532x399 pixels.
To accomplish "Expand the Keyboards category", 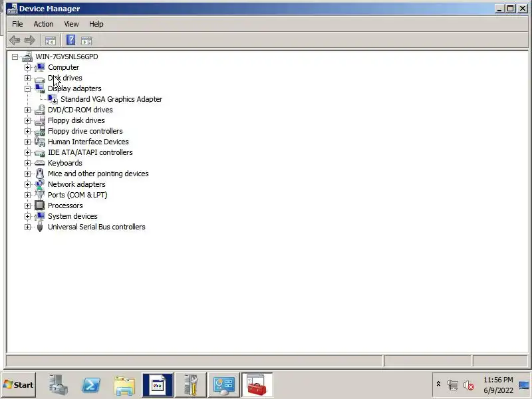I will (27, 163).
